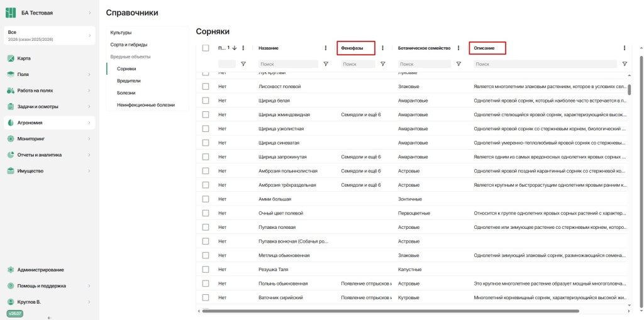Open the Описание column three-dot menu

(625, 48)
